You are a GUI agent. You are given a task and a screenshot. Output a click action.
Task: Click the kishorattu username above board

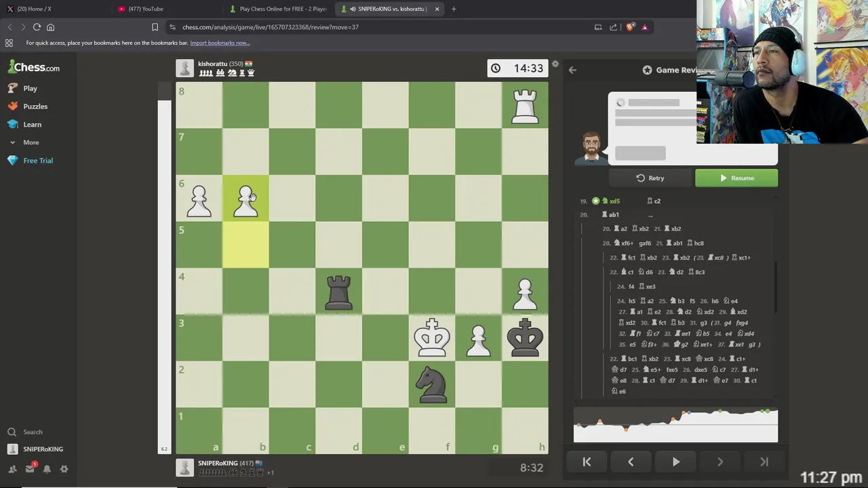212,64
